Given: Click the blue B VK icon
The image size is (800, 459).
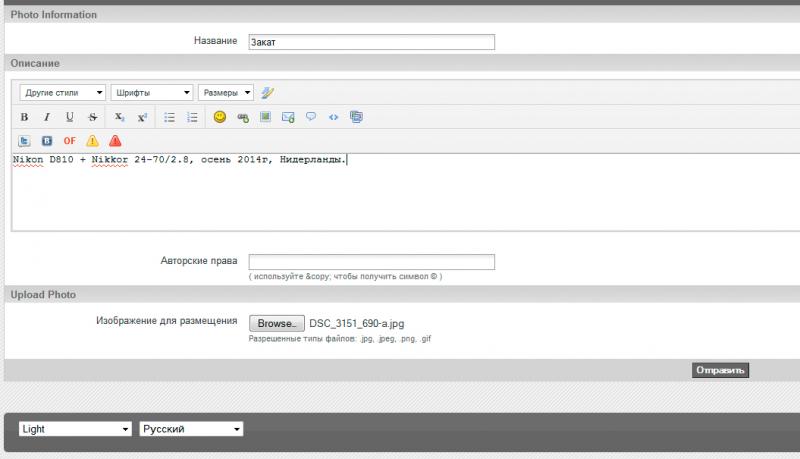Looking at the screenshot, I should pos(47,141).
